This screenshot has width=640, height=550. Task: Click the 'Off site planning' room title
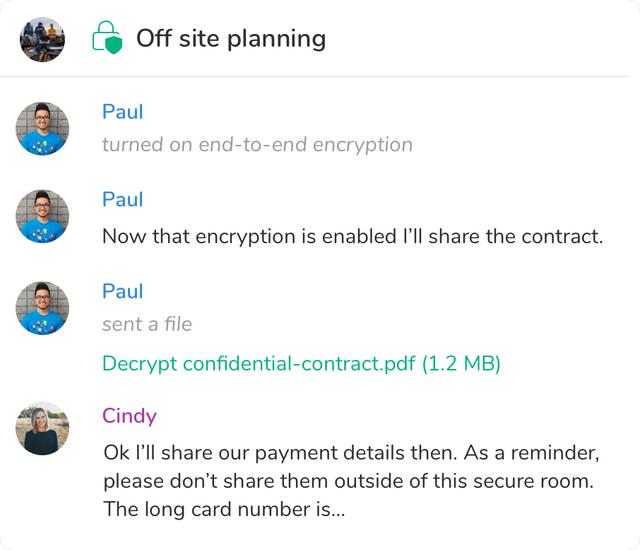pyautogui.click(x=231, y=38)
